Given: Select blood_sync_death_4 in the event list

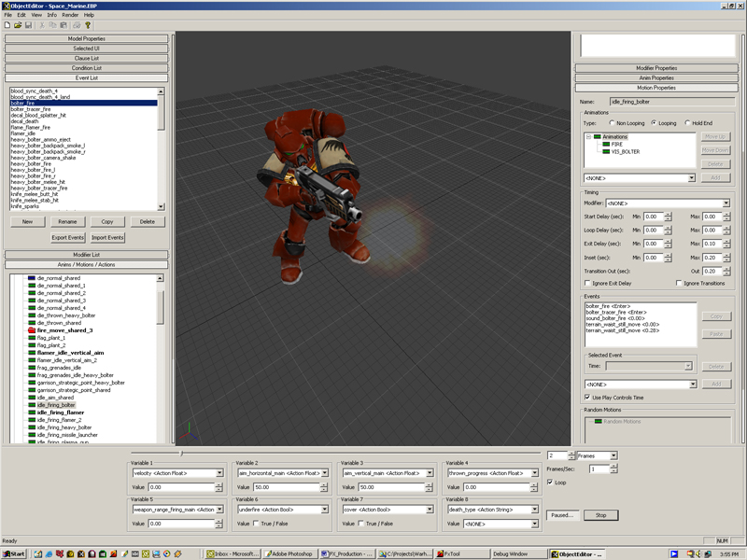Looking at the screenshot, I should click(35, 91).
